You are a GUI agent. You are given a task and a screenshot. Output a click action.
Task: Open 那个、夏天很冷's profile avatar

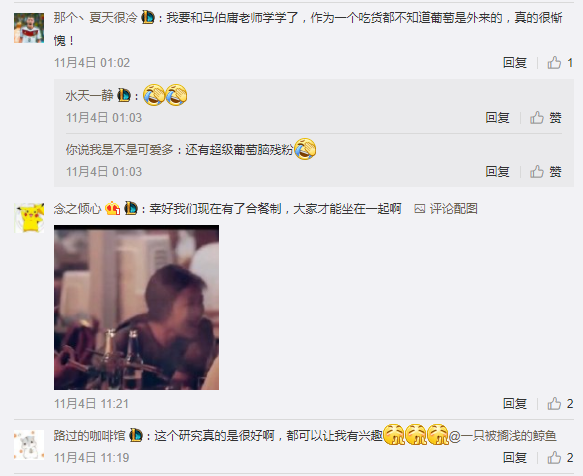click(x=29, y=28)
